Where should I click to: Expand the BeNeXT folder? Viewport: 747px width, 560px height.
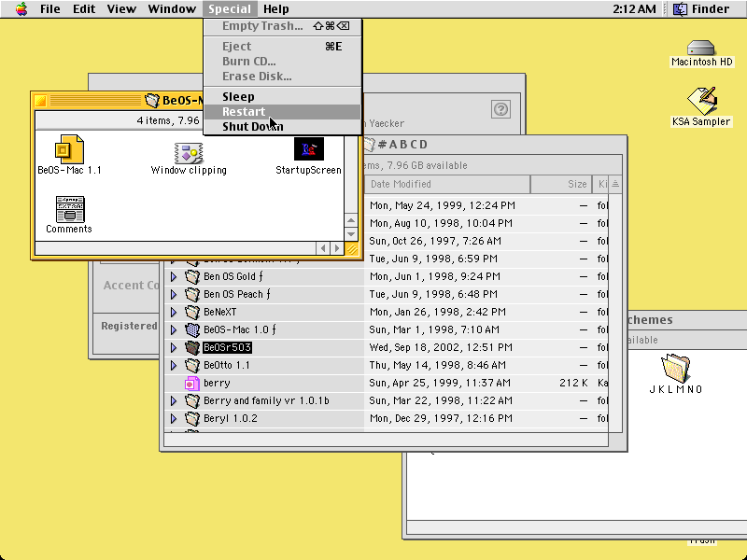(174, 312)
